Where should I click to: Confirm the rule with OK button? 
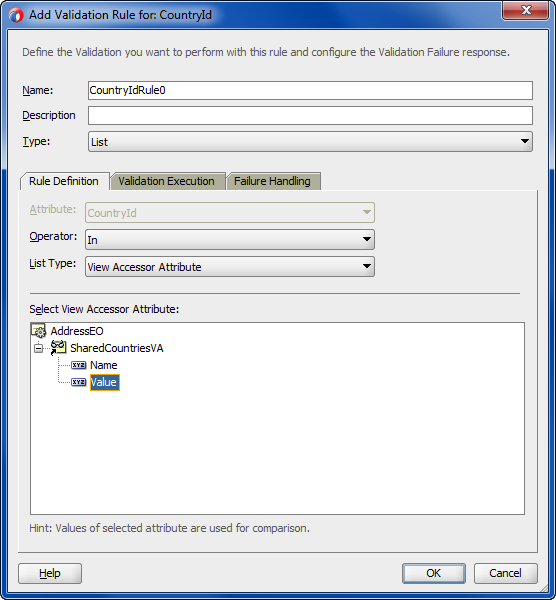click(434, 573)
